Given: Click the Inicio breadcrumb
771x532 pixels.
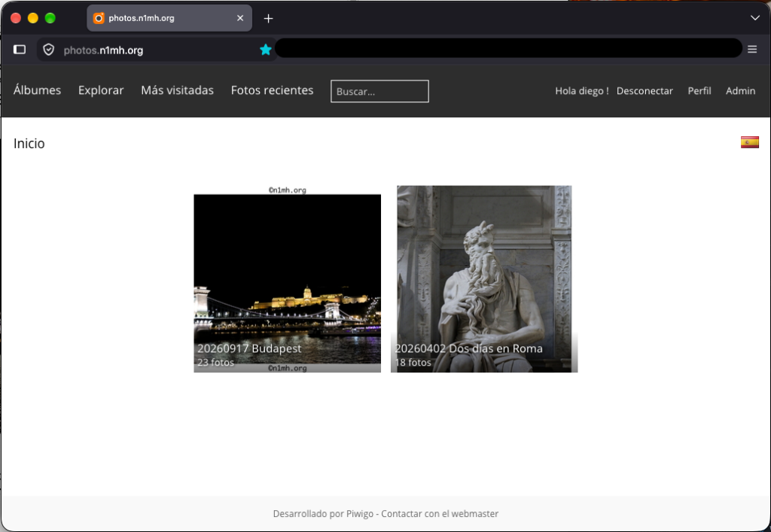Looking at the screenshot, I should pos(29,144).
